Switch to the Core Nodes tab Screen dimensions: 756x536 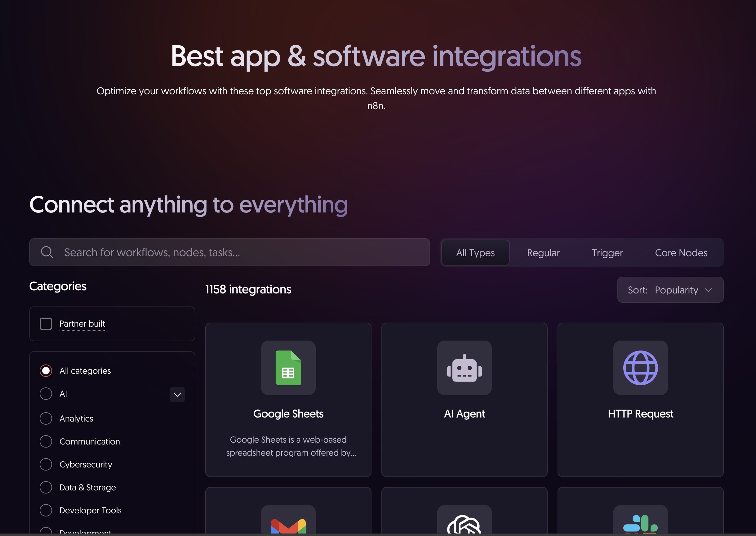pyautogui.click(x=681, y=253)
